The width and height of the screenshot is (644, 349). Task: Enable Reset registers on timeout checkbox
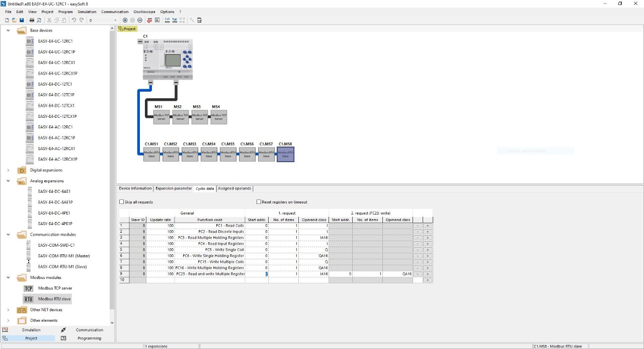click(259, 202)
